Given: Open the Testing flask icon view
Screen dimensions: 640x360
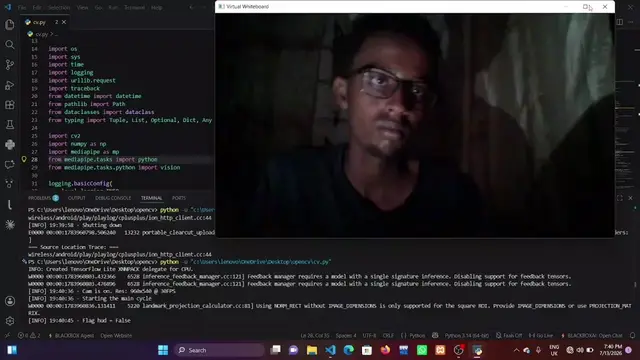Looking at the screenshot, I should click(x=9, y=125).
